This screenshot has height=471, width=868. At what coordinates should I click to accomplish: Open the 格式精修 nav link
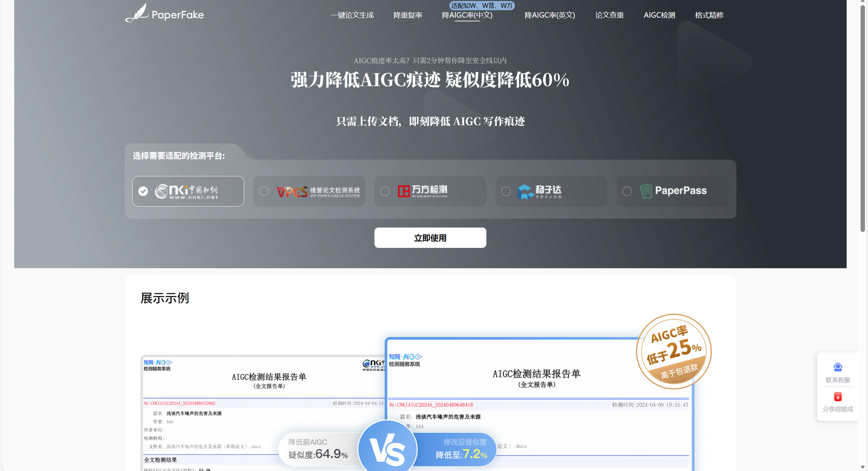coord(709,15)
